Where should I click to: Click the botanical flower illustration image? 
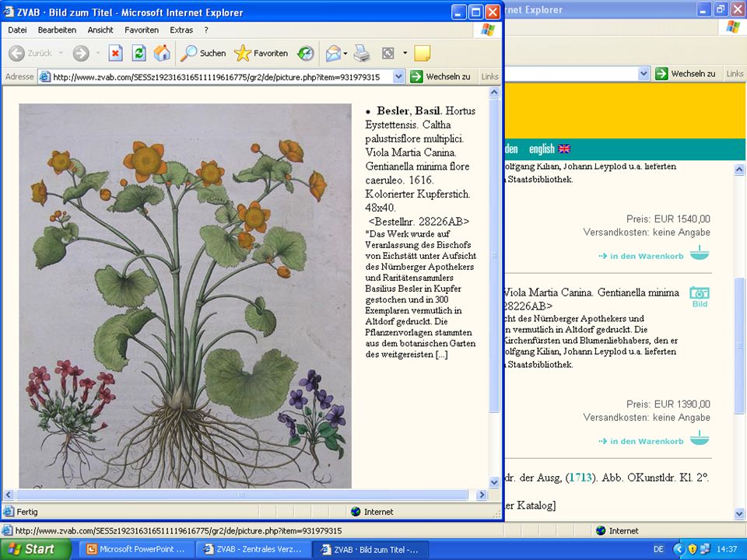point(185,296)
